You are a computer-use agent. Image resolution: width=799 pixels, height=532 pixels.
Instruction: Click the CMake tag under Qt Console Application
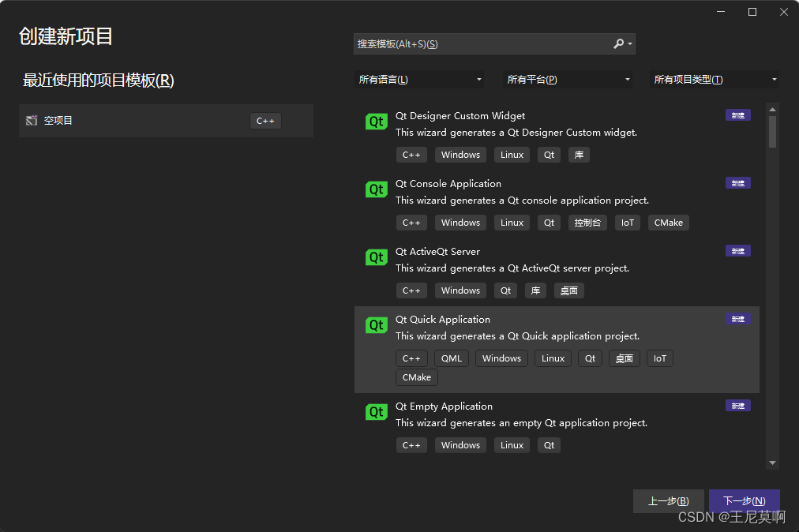tap(669, 222)
